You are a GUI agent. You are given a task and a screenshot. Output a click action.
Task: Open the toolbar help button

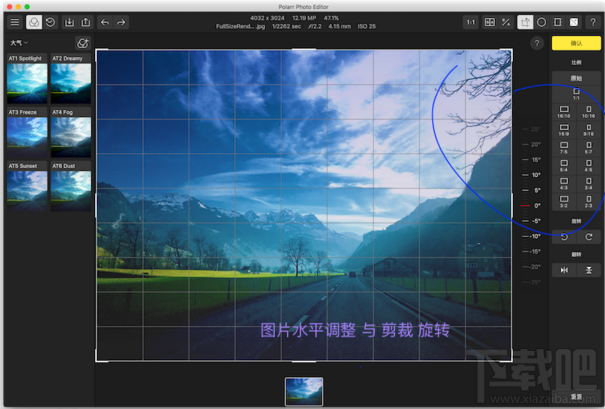tap(593, 22)
